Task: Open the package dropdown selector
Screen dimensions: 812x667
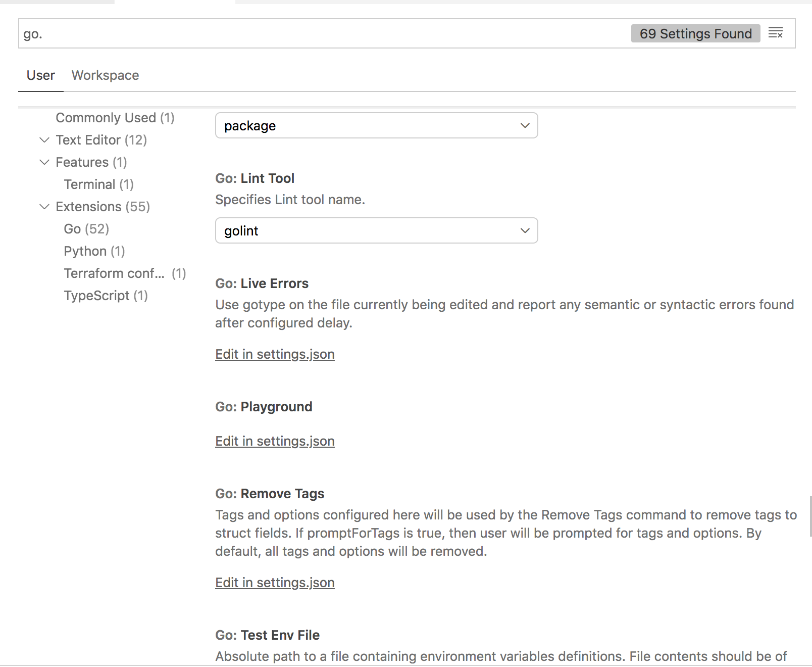Action: (377, 125)
